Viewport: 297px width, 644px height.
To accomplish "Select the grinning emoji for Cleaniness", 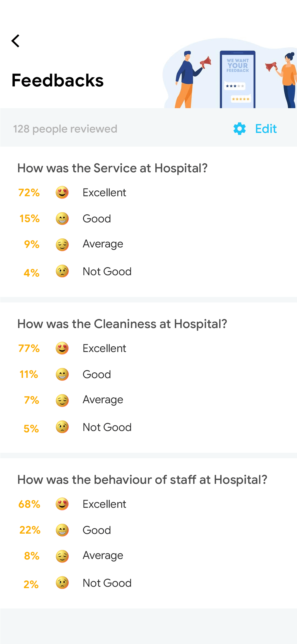I will 62,374.
